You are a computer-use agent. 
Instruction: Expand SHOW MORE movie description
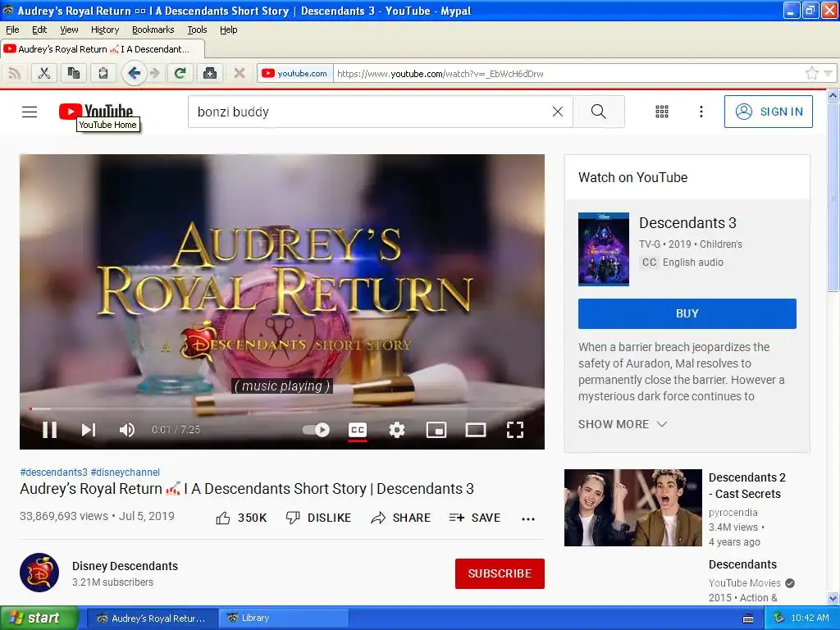tap(623, 424)
